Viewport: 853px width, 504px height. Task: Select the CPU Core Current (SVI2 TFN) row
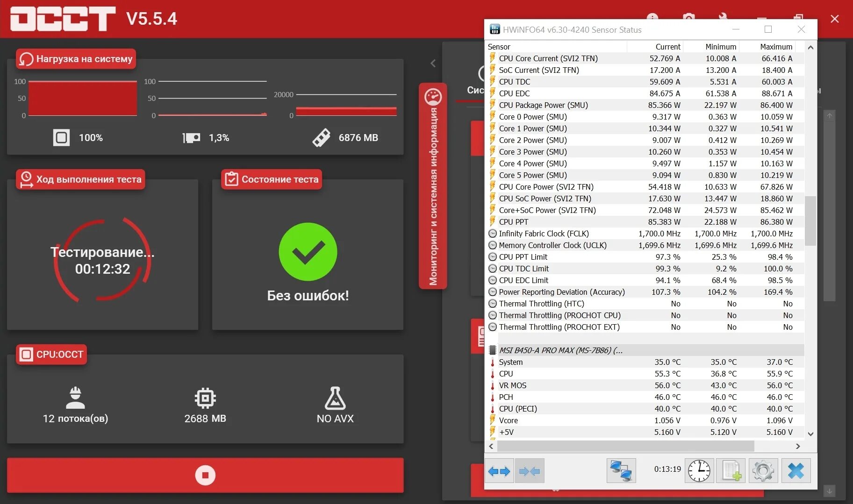click(645, 58)
